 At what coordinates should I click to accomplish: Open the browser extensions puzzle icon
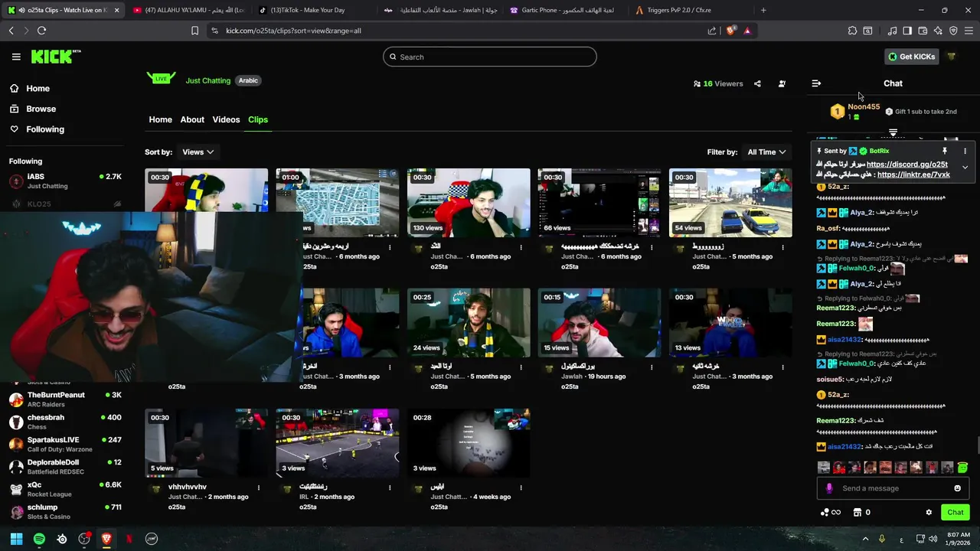click(852, 31)
